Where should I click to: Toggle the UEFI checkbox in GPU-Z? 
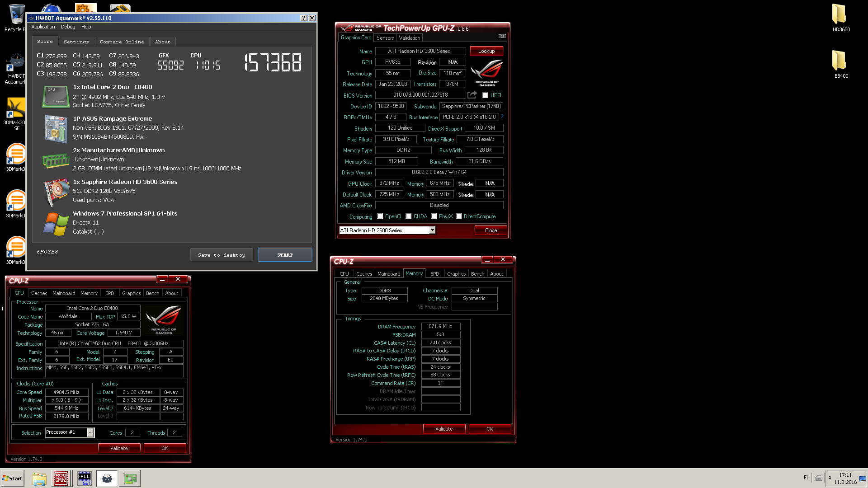[x=485, y=95]
